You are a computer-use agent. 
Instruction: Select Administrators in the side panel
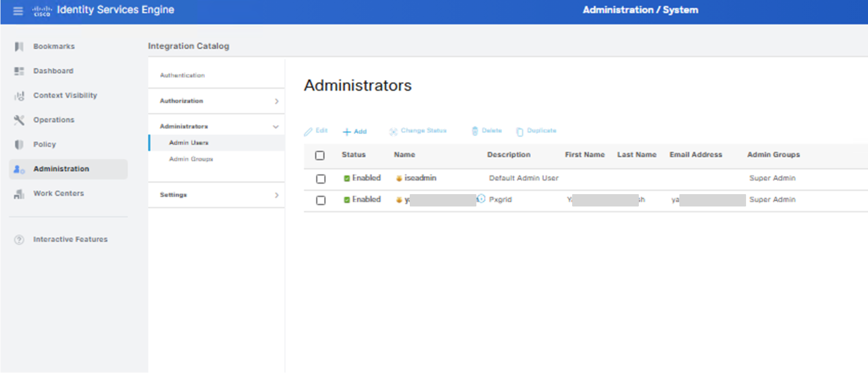pos(184,126)
